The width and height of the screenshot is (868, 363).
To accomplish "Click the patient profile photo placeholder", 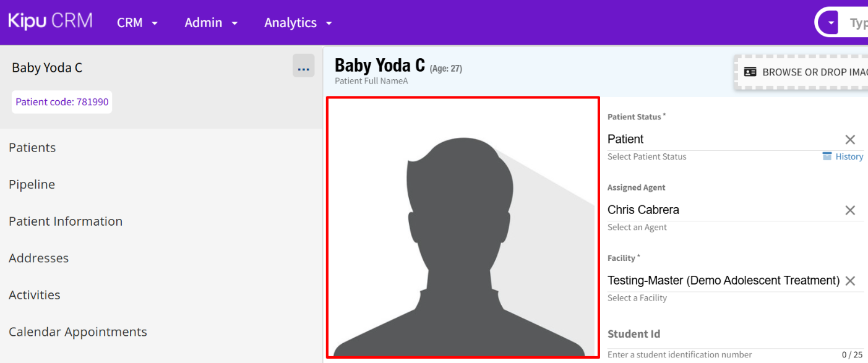I will point(463,227).
